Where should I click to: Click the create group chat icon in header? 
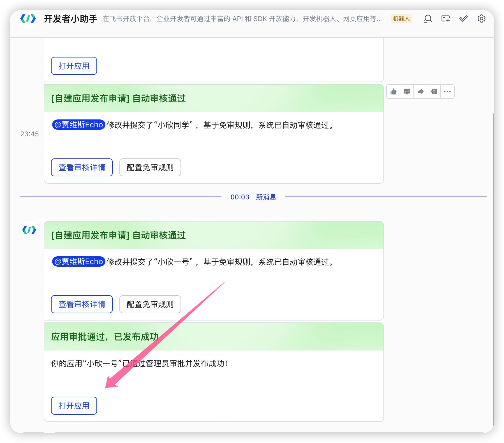(445, 19)
